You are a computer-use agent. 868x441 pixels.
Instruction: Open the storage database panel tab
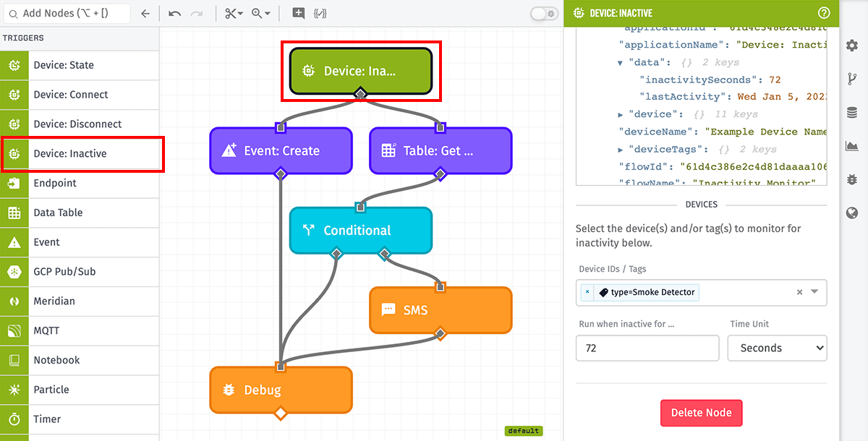(x=852, y=112)
